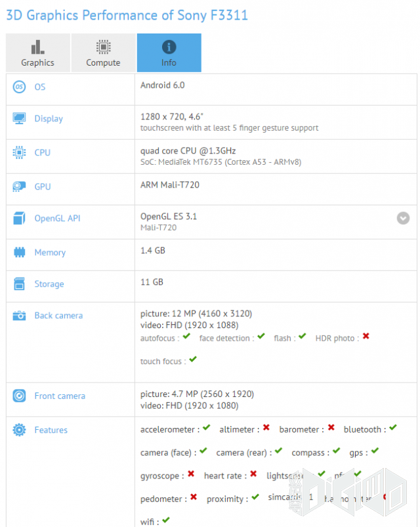
Task: Click the Storage label
Action: pyautogui.click(x=49, y=284)
